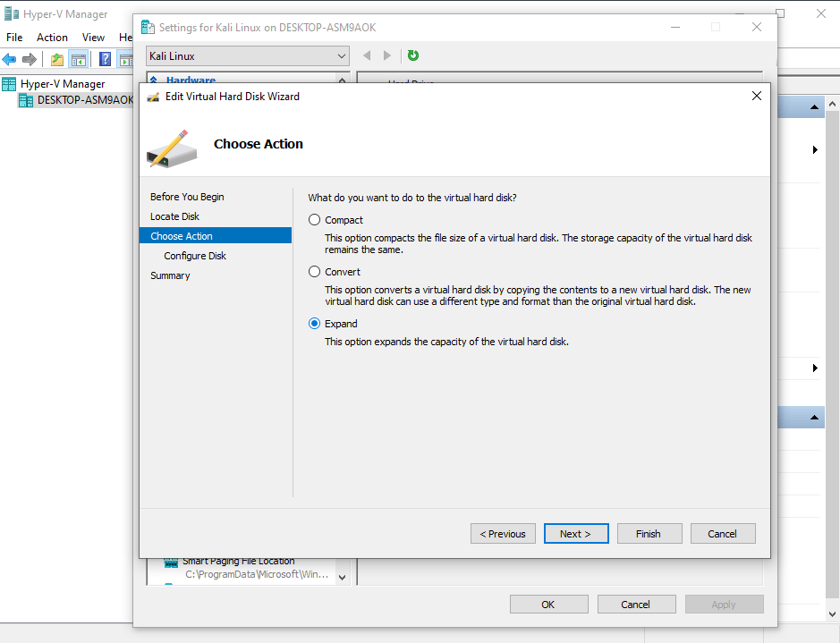Cancel the Edit Virtual Hard Disk Wizard
The width and height of the screenshot is (840, 643).
pyautogui.click(x=723, y=534)
